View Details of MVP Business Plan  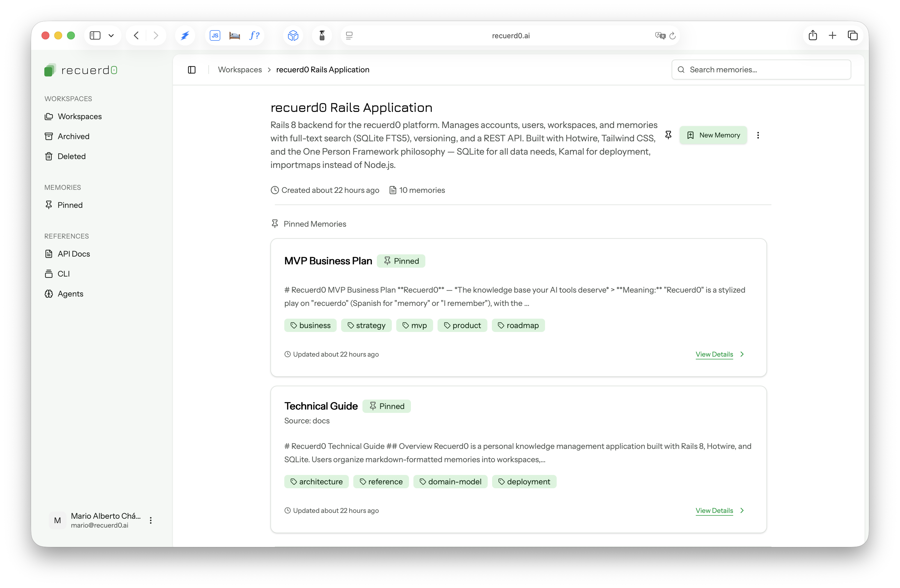pyautogui.click(x=714, y=354)
